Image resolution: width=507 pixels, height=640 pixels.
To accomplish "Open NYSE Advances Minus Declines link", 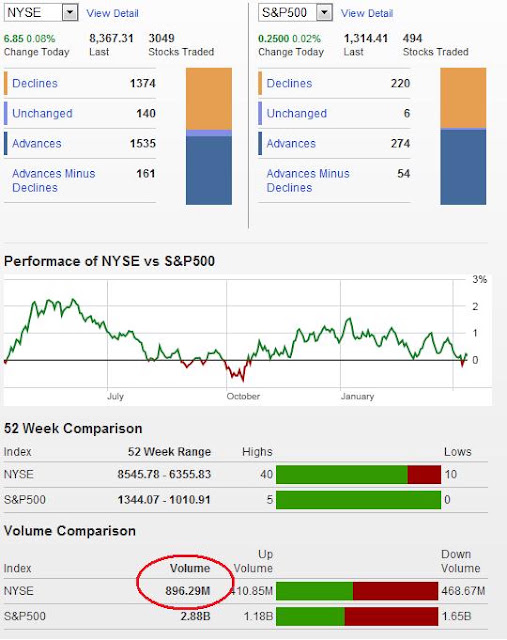I will point(53,180).
